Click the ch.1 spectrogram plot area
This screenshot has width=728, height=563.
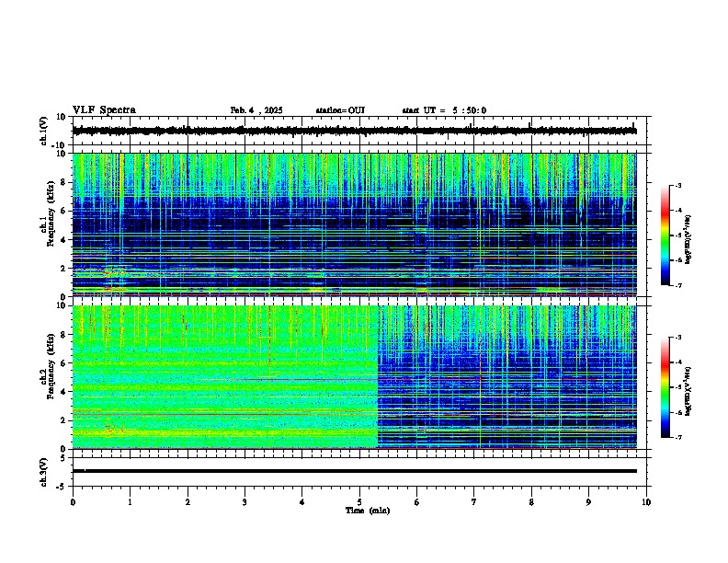pos(354,224)
